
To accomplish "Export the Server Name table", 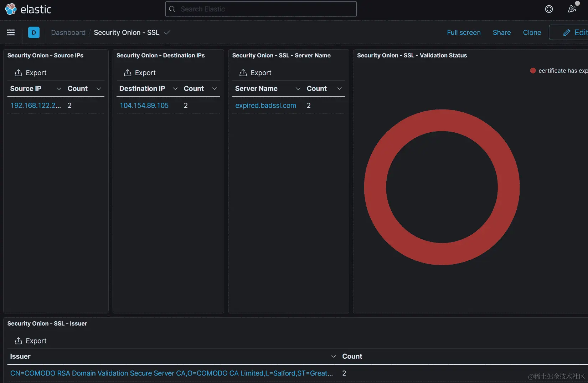I will click(256, 73).
